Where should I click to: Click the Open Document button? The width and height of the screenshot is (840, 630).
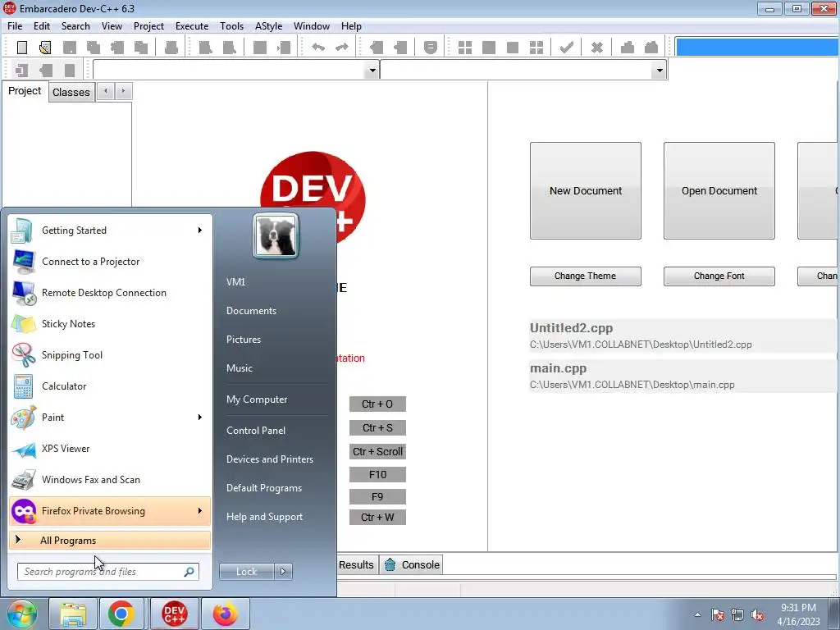(x=719, y=190)
